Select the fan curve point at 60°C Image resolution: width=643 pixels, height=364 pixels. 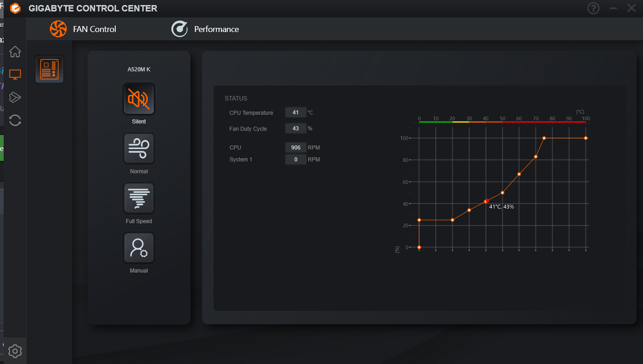coord(519,174)
